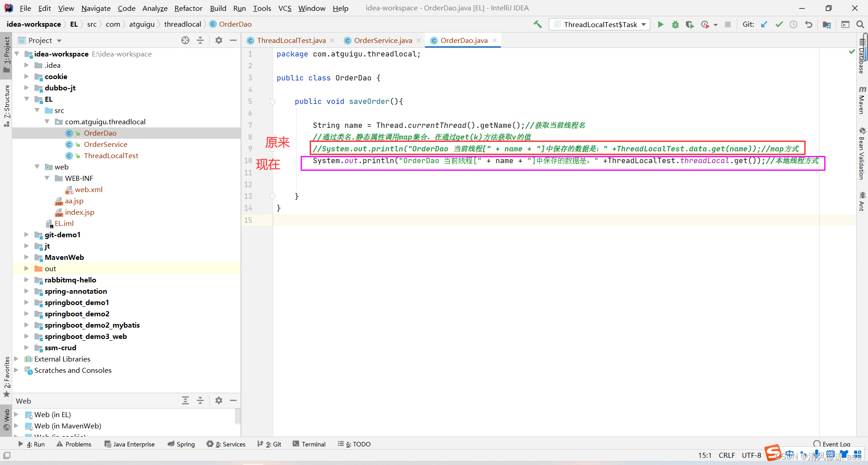Hide the Web panel with minus icon
The height and width of the screenshot is (465, 868).
coord(233,400)
